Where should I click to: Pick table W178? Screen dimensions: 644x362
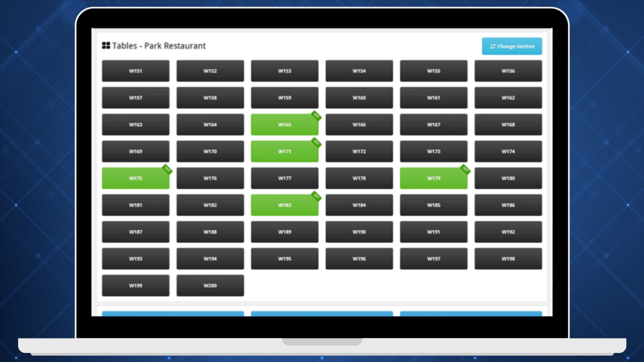[x=359, y=178]
